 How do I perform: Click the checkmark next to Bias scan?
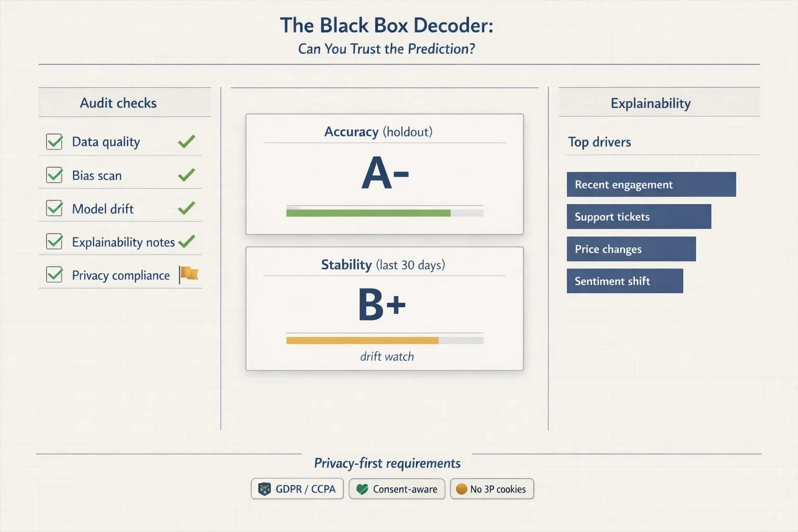pos(186,175)
